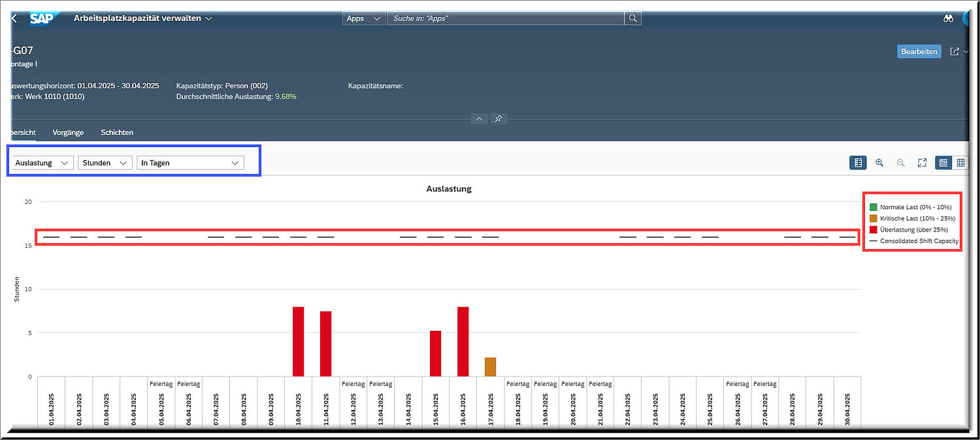Image resolution: width=980 pixels, height=440 pixels.
Task: Open the binoculars icon in header
Action: (949, 18)
